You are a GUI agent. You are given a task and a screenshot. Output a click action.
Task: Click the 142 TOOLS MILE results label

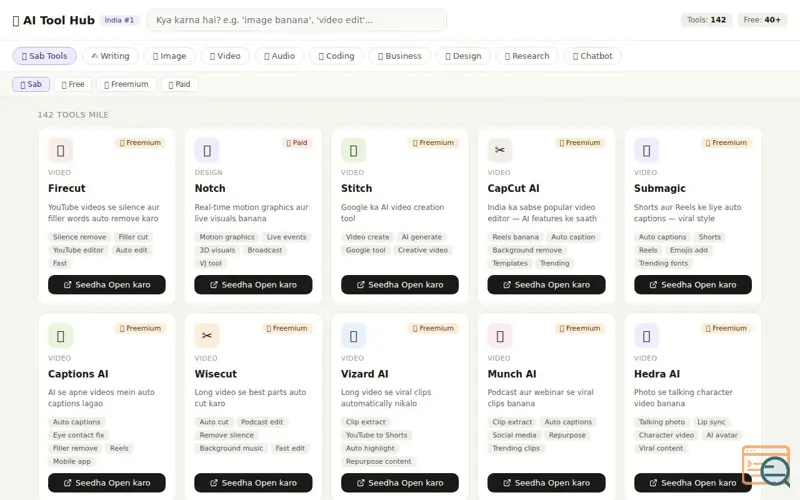tap(73, 115)
